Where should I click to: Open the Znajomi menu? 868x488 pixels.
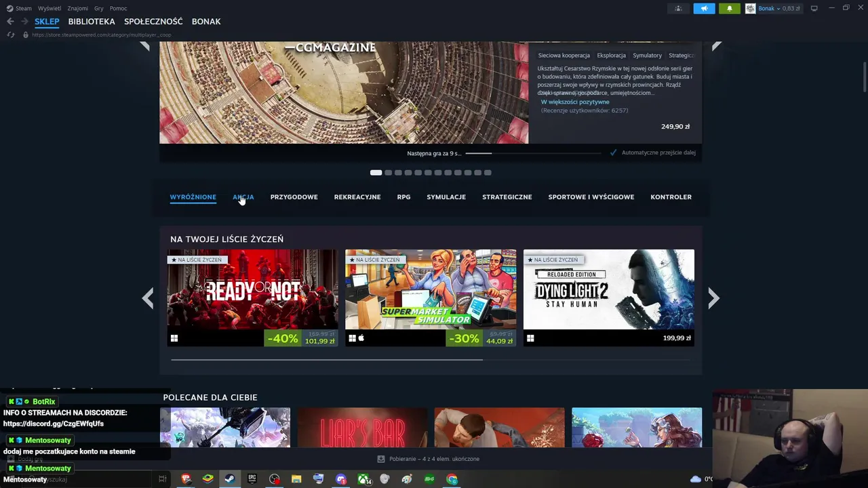(x=77, y=8)
